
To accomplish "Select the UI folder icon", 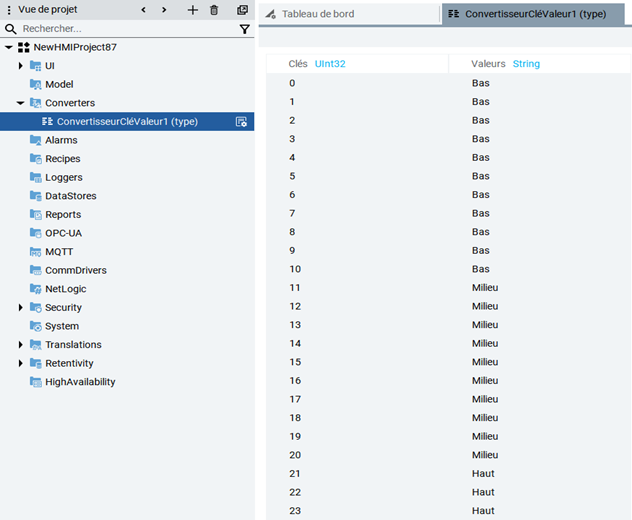I will pyautogui.click(x=35, y=66).
